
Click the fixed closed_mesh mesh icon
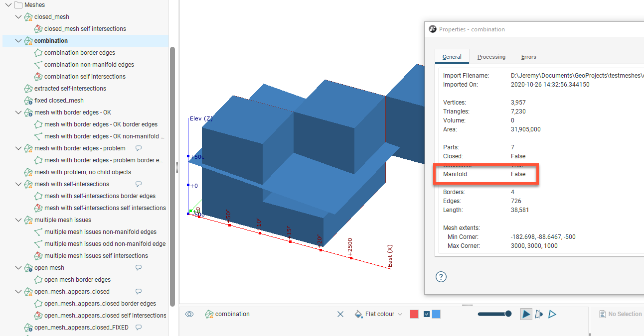pyautogui.click(x=28, y=101)
